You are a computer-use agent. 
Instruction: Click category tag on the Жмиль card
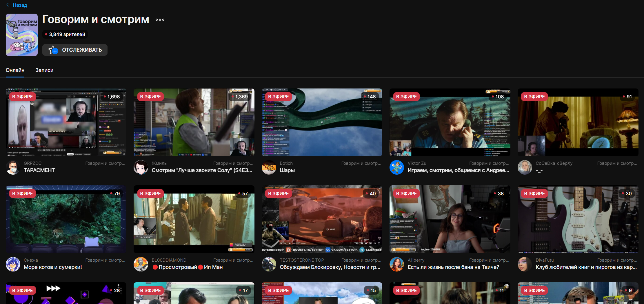click(x=233, y=163)
